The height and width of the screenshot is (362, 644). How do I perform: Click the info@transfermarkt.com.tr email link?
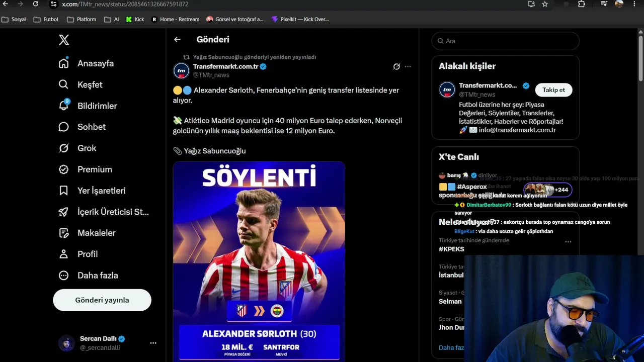pos(517,130)
